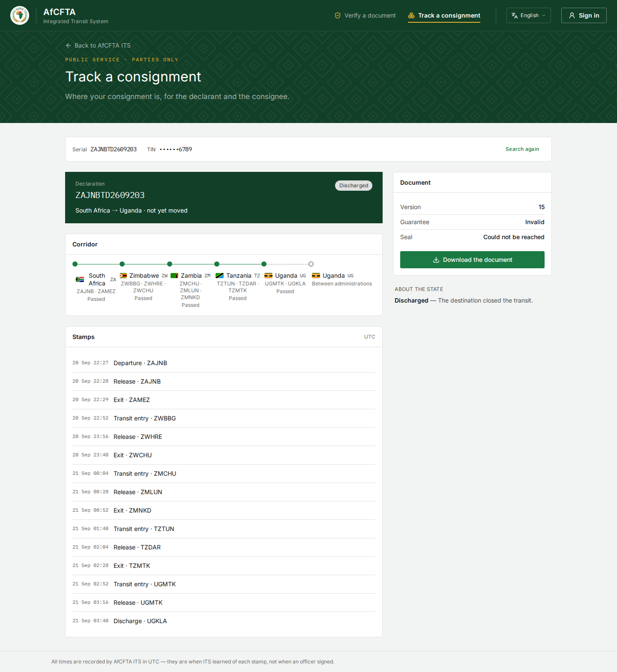617x672 pixels.
Task: Select the Zambia corridor node dot
Action: pyautogui.click(x=170, y=264)
